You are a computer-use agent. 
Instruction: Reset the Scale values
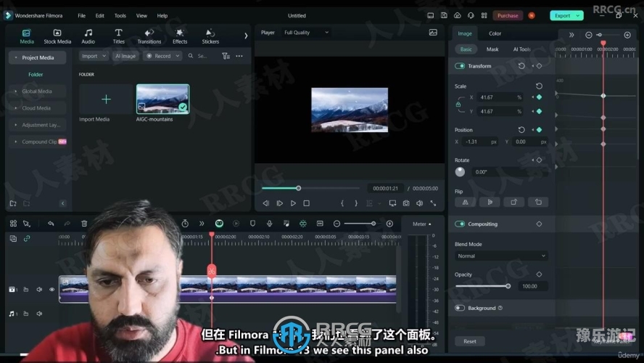pyautogui.click(x=539, y=86)
